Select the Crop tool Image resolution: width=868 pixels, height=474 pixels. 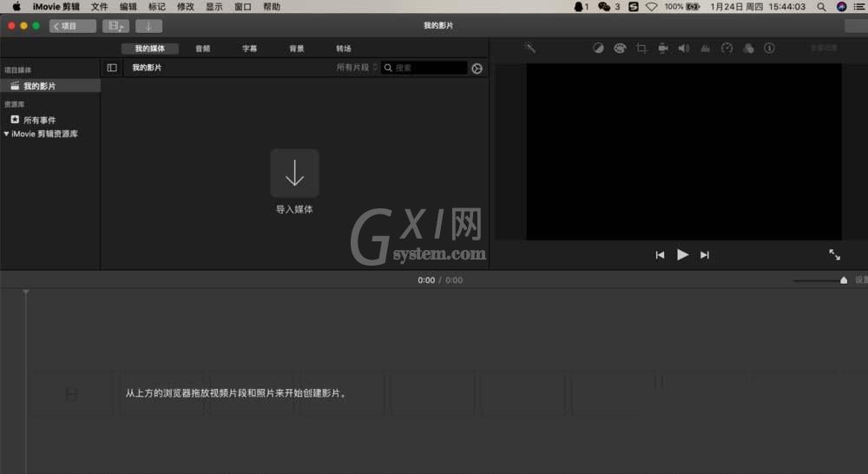click(641, 48)
